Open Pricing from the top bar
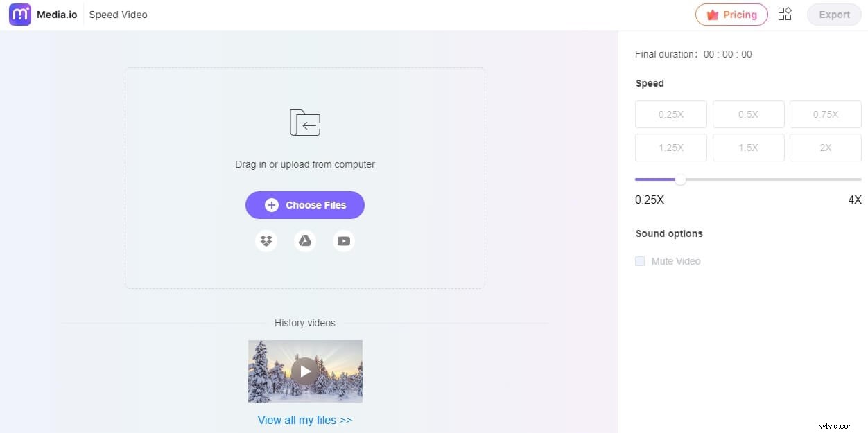This screenshot has height=433, width=868. point(731,14)
